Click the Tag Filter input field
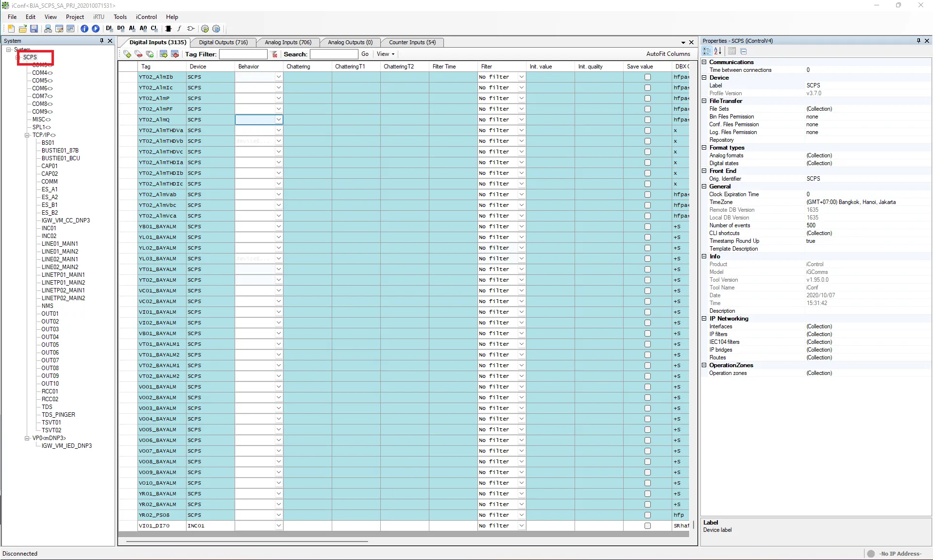This screenshot has width=933, height=560. click(x=243, y=54)
